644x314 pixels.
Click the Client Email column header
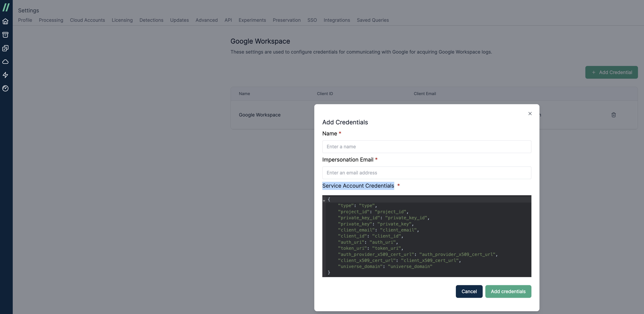coord(425,94)
